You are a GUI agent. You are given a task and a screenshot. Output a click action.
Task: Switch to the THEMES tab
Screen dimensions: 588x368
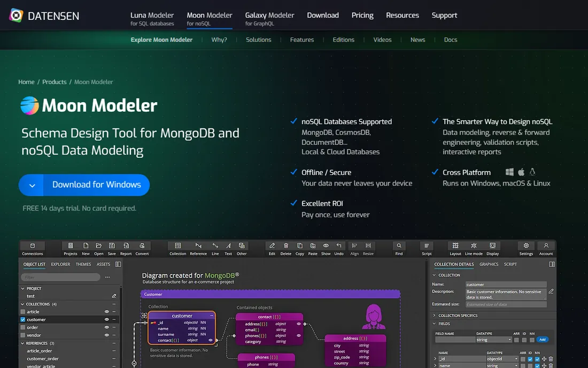tap(83, 264)
